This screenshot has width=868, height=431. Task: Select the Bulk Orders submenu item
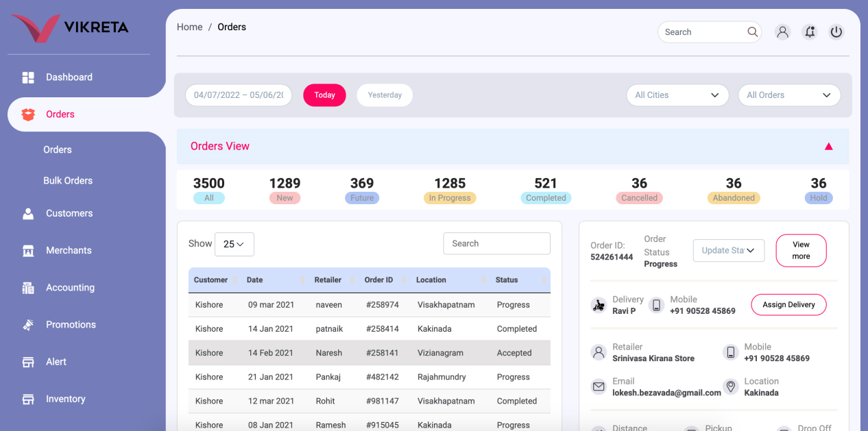(x=68, y=181)
